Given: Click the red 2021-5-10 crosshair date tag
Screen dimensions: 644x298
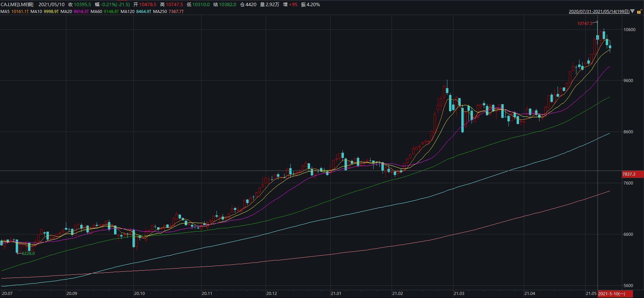Looking at the screenshot, I should (x=612, y=294).
